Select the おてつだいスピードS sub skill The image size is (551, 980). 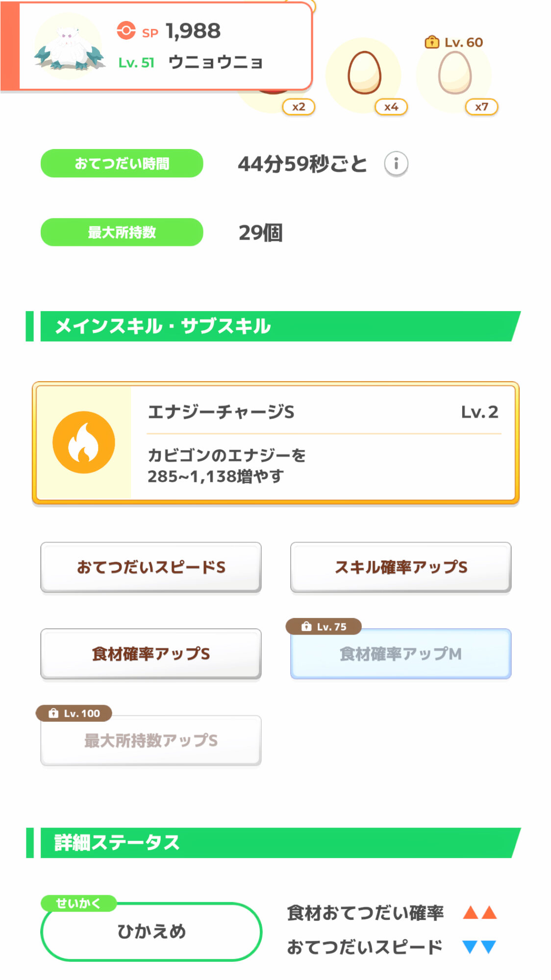[151, 567]
